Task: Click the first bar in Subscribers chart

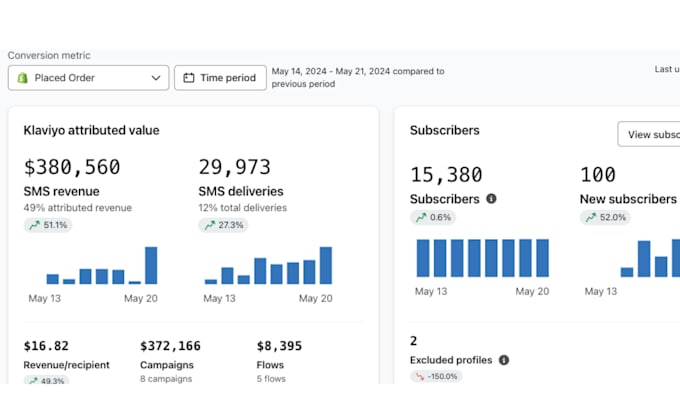Action: pyautogui.click(x=423, y=258)
